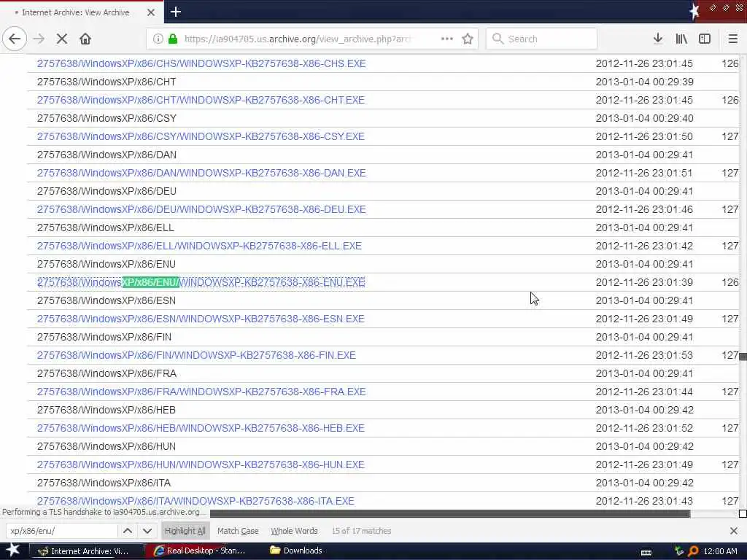
Task: Open the star start menu on taskbar
Action: pos(12,551)
